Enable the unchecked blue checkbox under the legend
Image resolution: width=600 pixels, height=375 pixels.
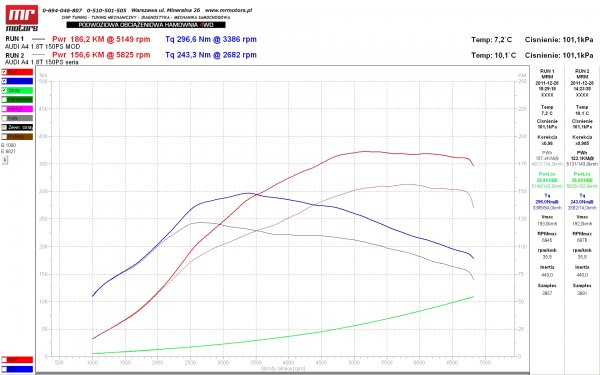[4, 369]
